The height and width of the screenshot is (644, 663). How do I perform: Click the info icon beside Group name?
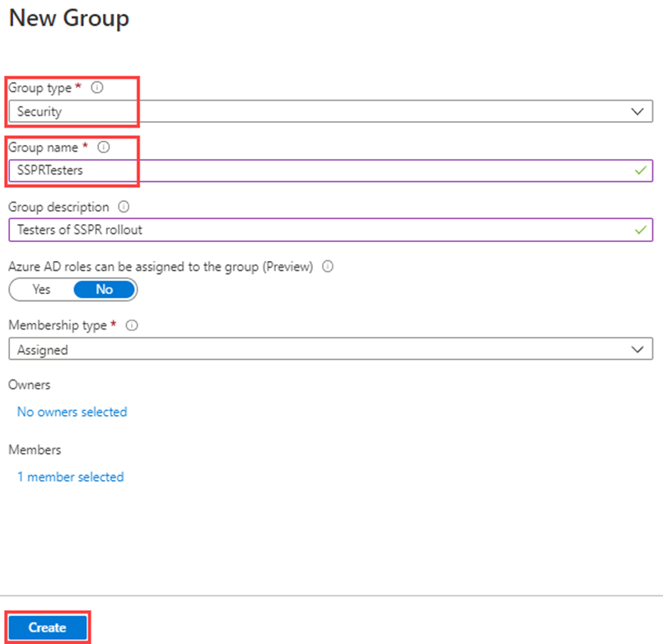point(104,147)
